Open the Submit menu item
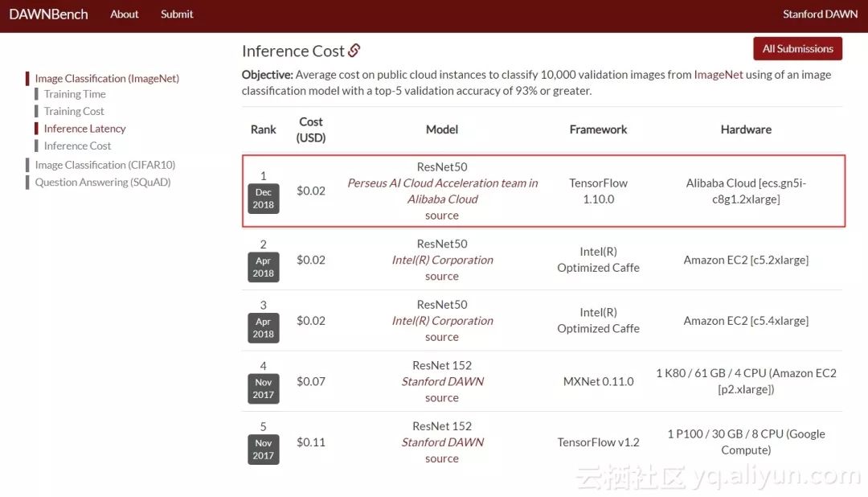 (x=177, y=14)
